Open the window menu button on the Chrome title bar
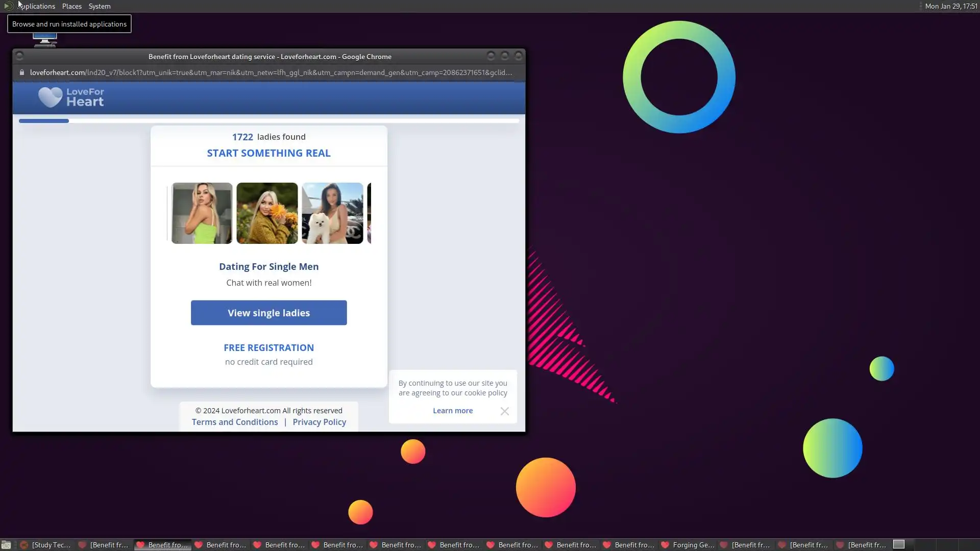Viewport: 980px width, 551px height. click(19, 56)
